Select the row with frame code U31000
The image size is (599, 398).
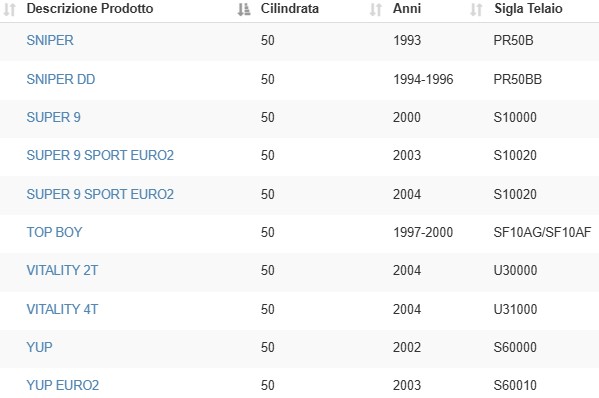coord(300,311)
